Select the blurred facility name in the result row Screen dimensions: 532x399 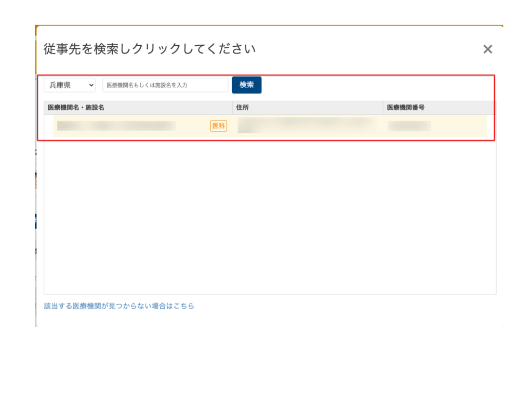(116, 126)
